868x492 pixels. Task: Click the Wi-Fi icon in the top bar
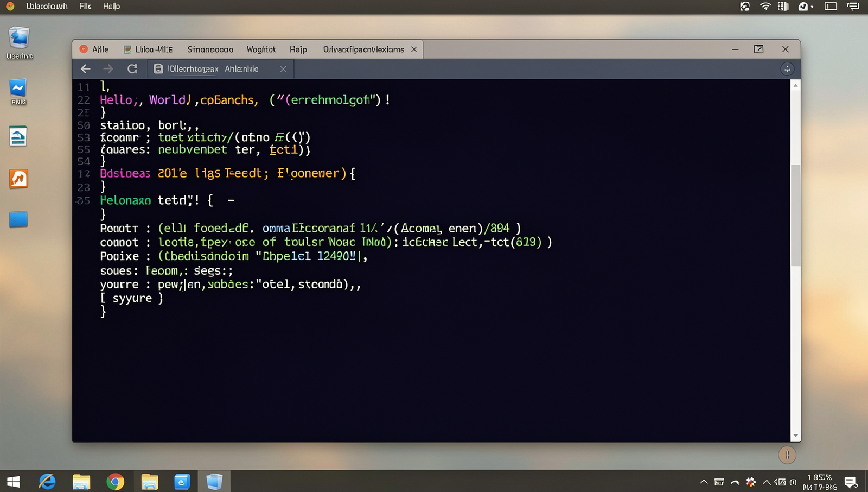(x=765, y=7)
